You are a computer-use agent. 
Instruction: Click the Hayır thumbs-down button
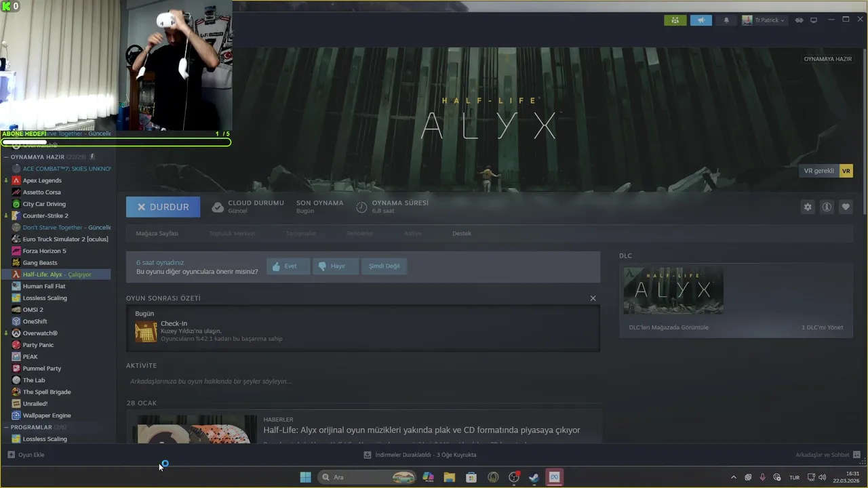click(336, 266)
